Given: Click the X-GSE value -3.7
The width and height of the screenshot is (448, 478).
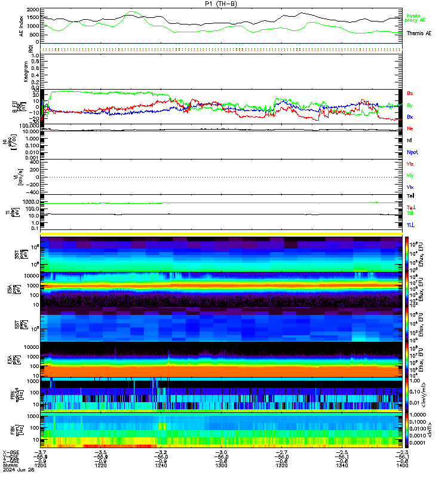Looking at the screenshot, I should pos(40,452).
